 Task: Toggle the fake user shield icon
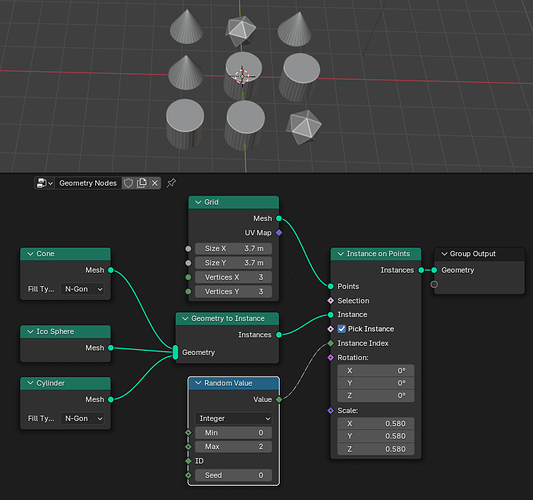click(x=128, y=183)
